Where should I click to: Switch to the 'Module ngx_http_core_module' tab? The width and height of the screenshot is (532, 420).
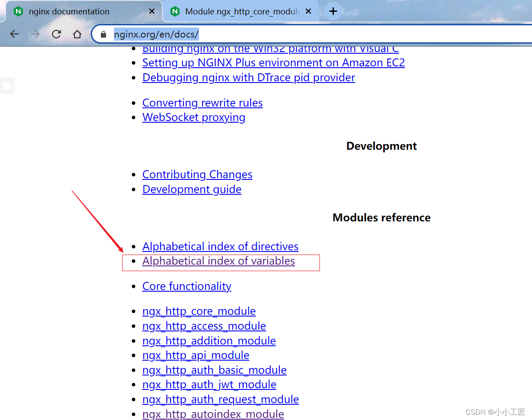tap(241, 11)
